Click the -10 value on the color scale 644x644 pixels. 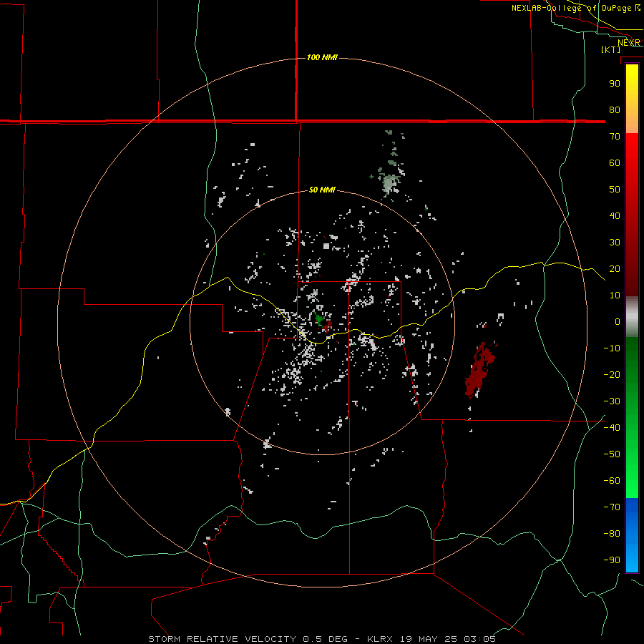612,348
